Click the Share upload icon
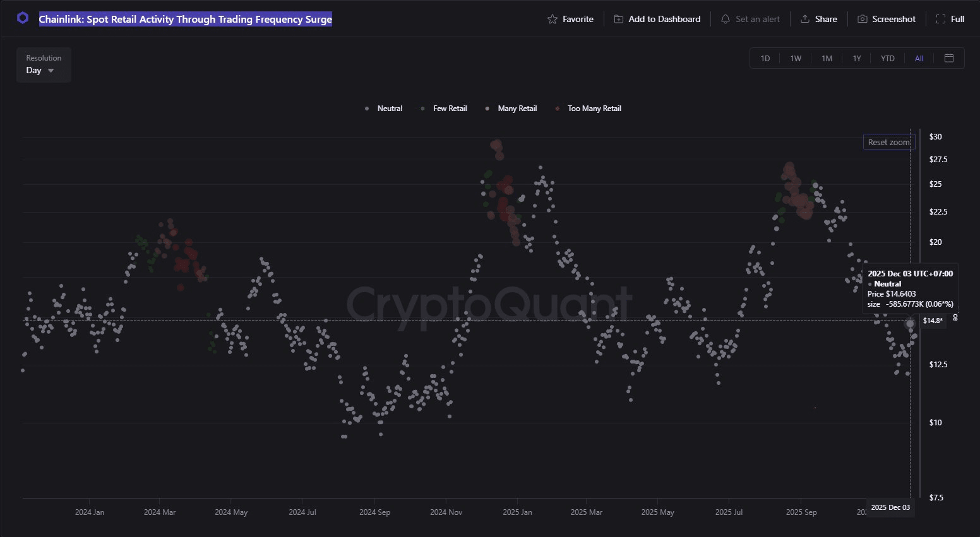Image resolution: width=980 pixels, height=537 pixels. click(805, 19)
